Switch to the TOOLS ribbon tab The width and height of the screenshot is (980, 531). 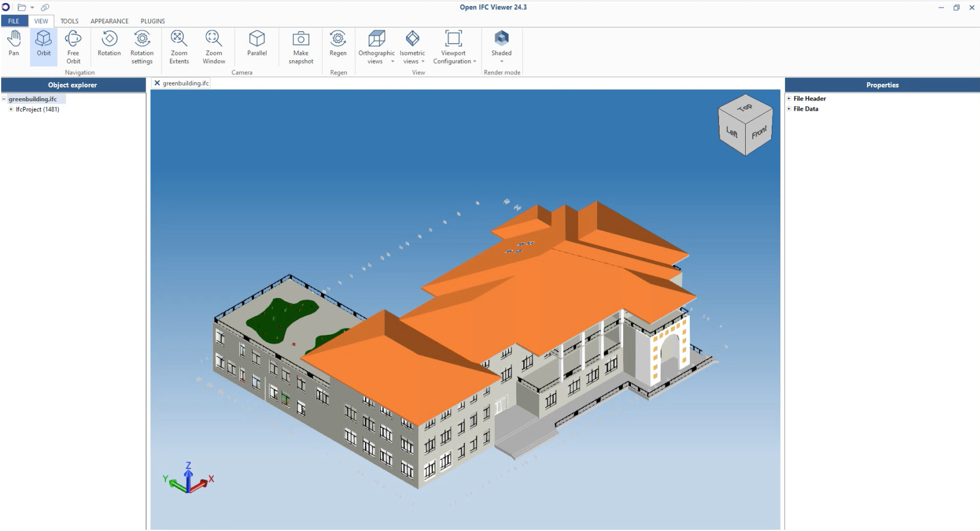[x=70, y=21]
